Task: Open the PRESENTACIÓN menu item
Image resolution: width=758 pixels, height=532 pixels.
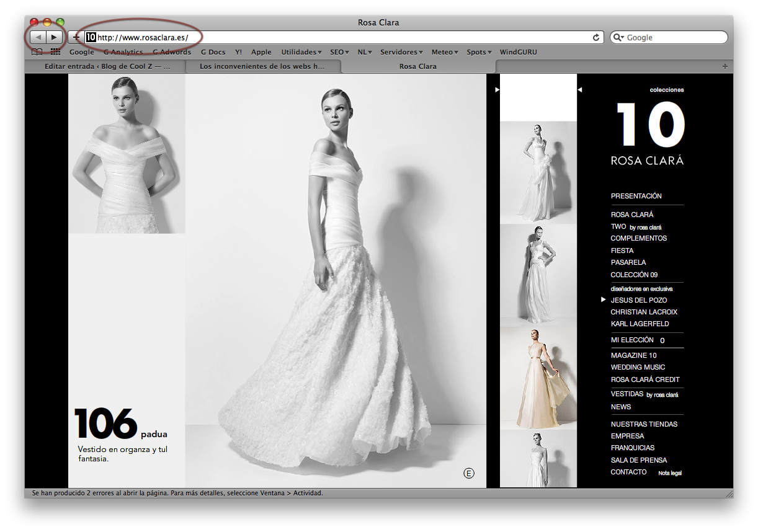Action: 636,196
